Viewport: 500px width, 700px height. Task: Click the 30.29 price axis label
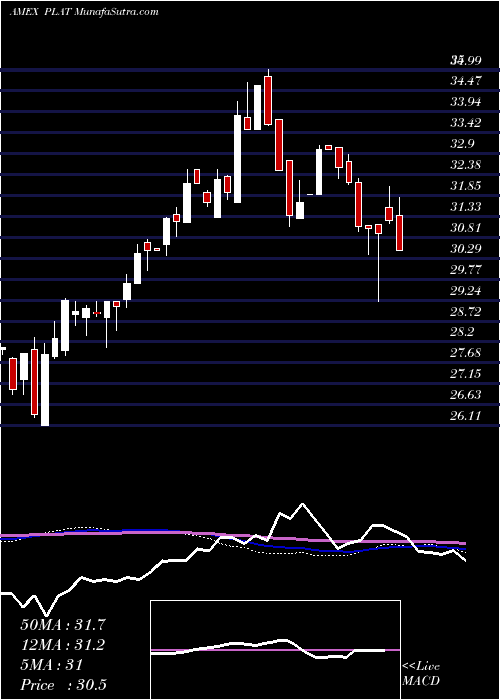coord(466,249)
